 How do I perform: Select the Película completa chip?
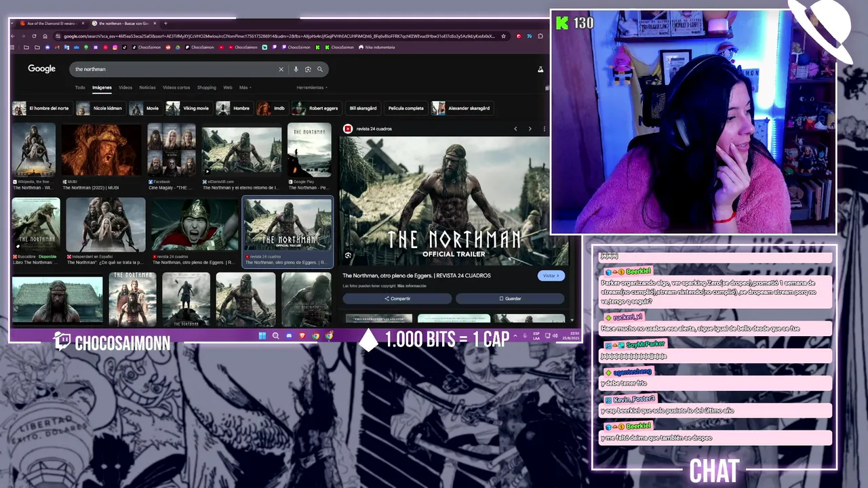406,108
